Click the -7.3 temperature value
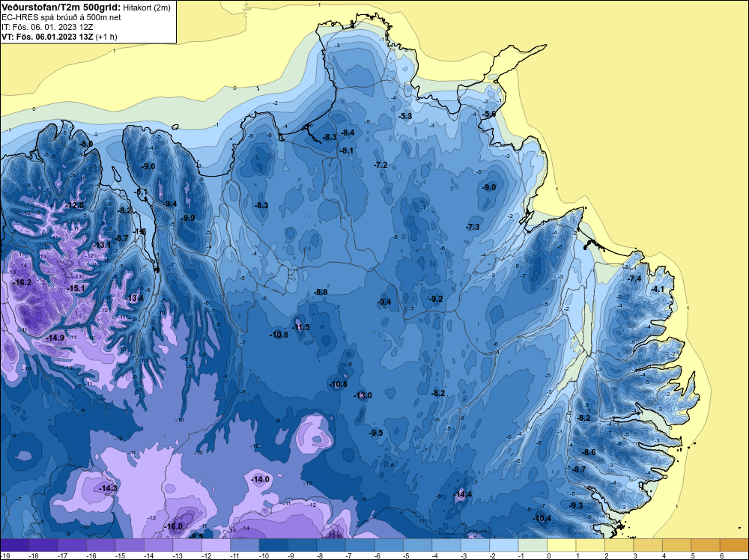 473,227
